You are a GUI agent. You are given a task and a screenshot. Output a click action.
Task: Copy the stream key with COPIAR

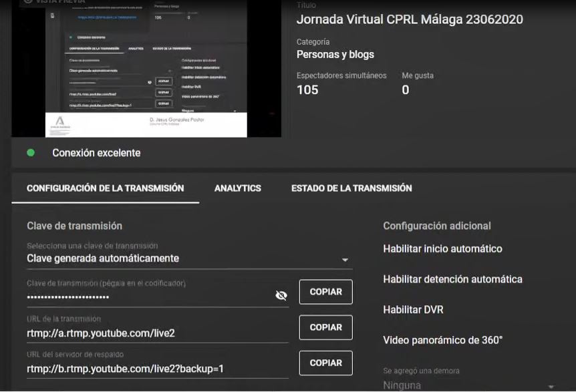tap(325, 292)
